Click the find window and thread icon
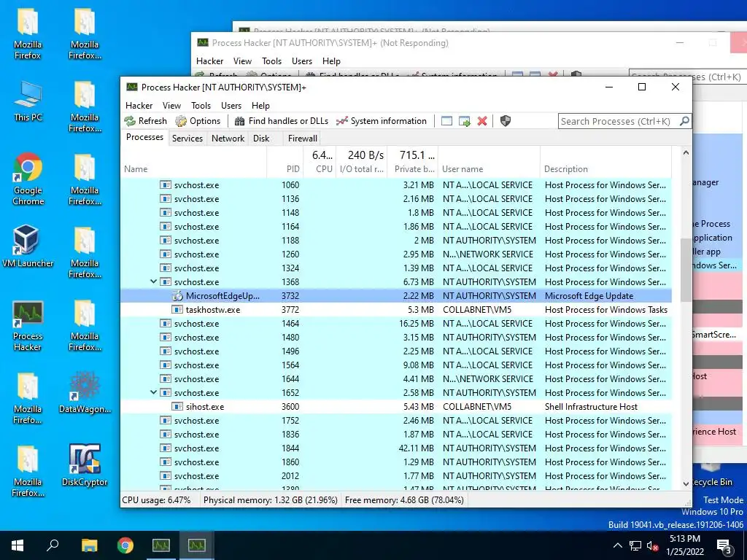 pyautogui.click(x=465, y=121)
